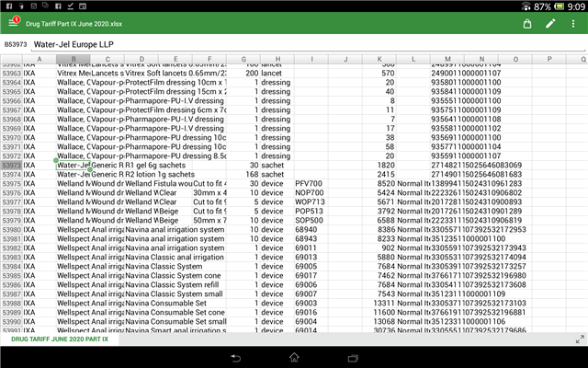Select cell with value 2415

379,174
